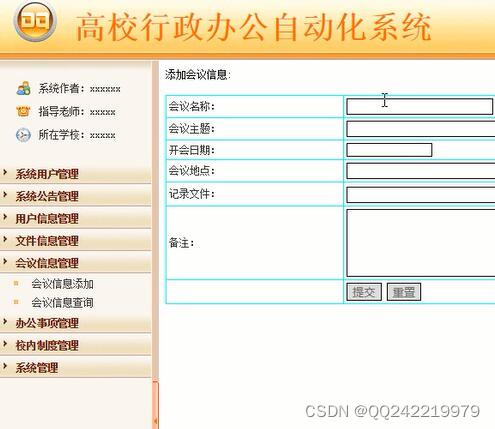The width and height of the screenshot is (495, 429).
Task: Click the 所在学校 text
Action: 77,135
